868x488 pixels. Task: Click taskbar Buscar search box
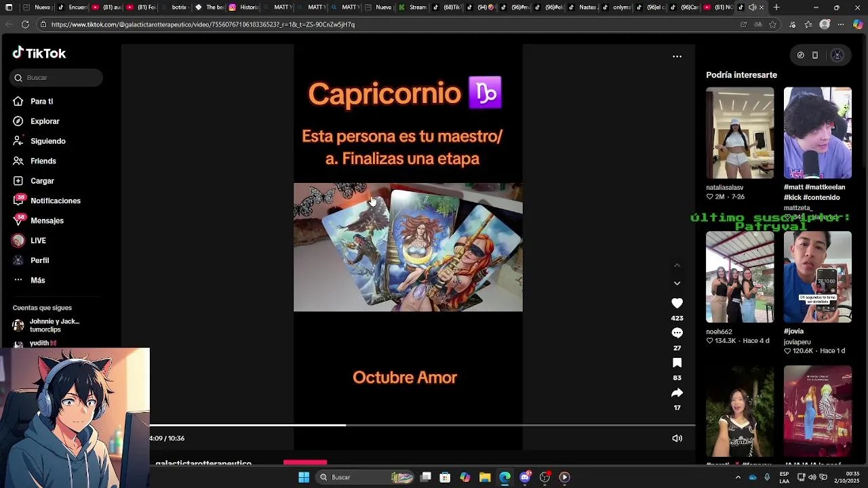(366, 477)
